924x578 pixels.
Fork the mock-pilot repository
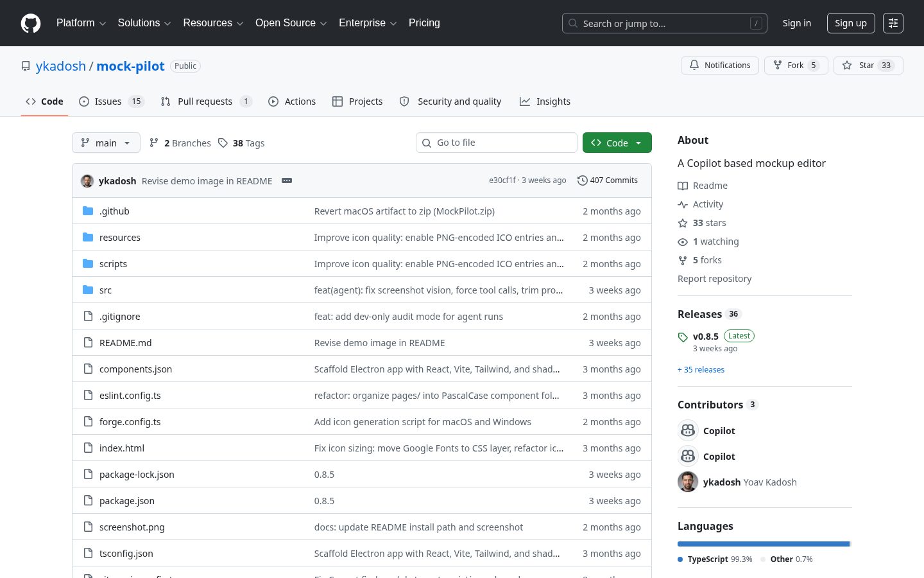coord(796,66)
